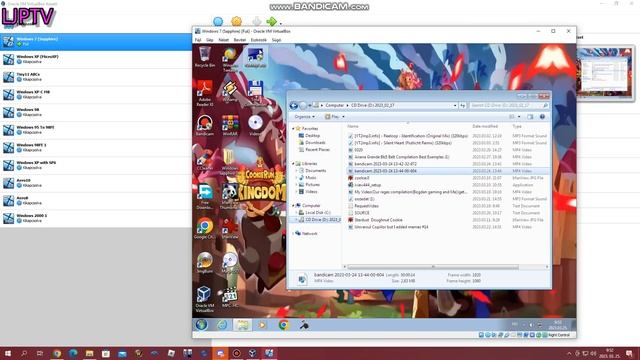Viewport: 640px width, 360px height.
Task: Open the Winamp desktop shortcut
Action: pyautogui.click(x=230, y=92)
